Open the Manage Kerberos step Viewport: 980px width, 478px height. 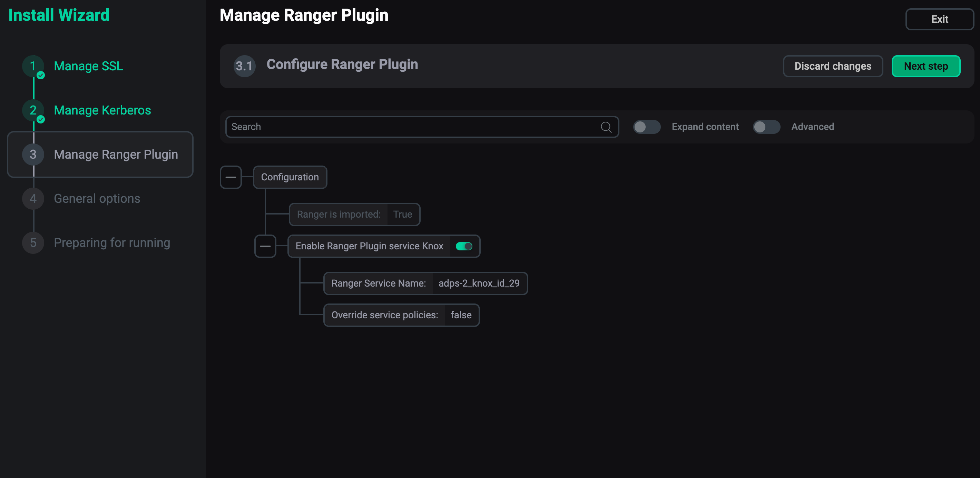(x=102, y=110)
